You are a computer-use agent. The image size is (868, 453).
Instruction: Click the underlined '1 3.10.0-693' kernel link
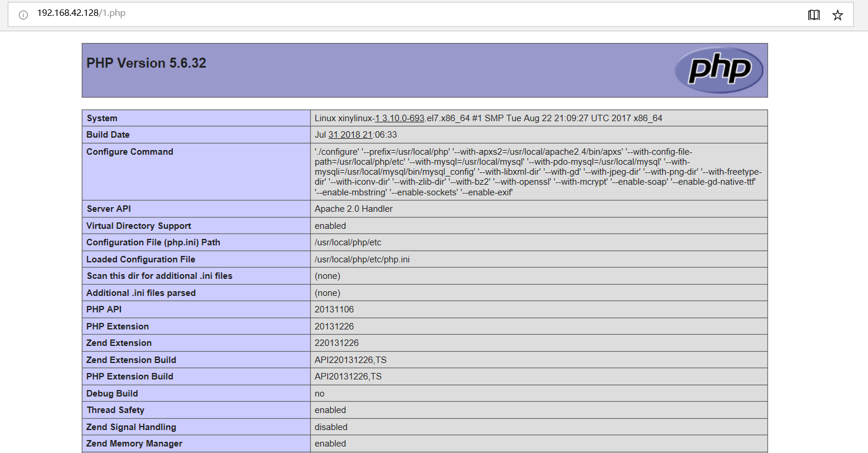(400, 118)
